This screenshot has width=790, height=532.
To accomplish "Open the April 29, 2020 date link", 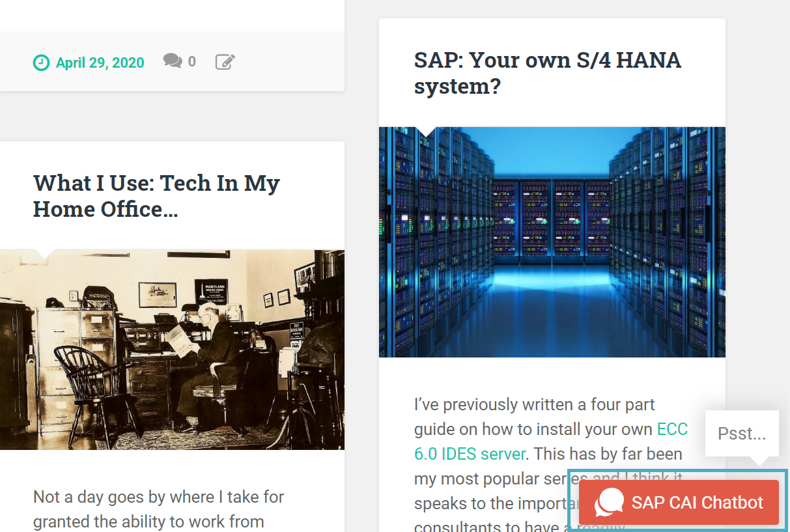I will (x=100, y=63).
